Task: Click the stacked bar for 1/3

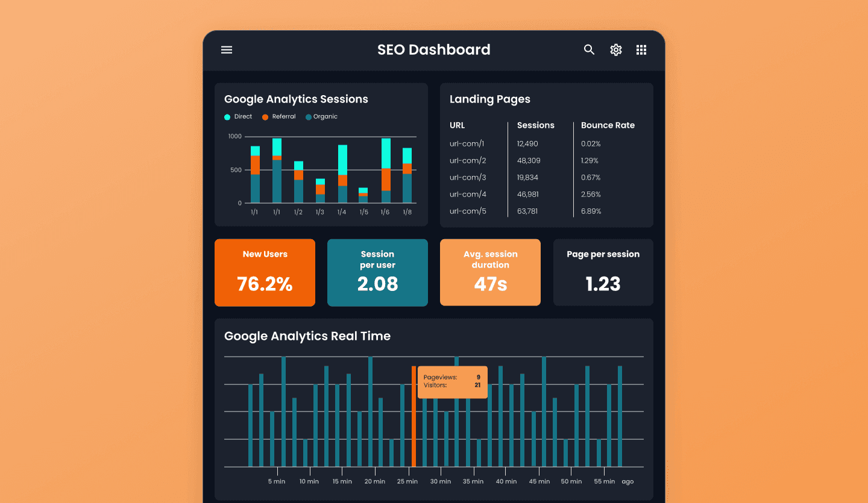Action: [x=320, y=190]
